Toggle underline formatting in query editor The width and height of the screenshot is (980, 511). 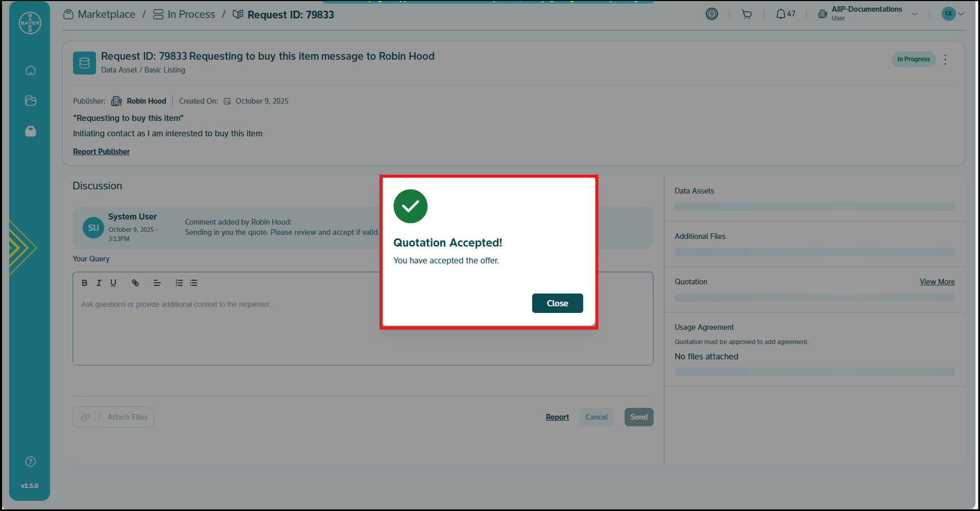tap(113, 283)
